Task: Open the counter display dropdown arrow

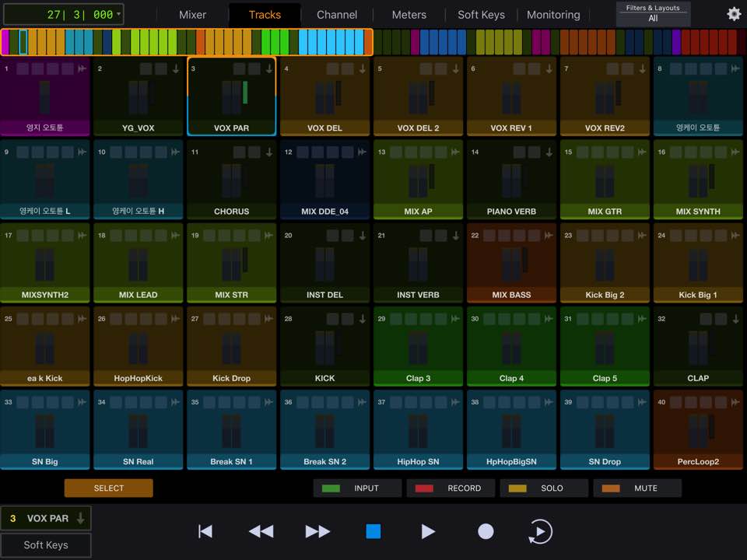Action: [118, 14]
